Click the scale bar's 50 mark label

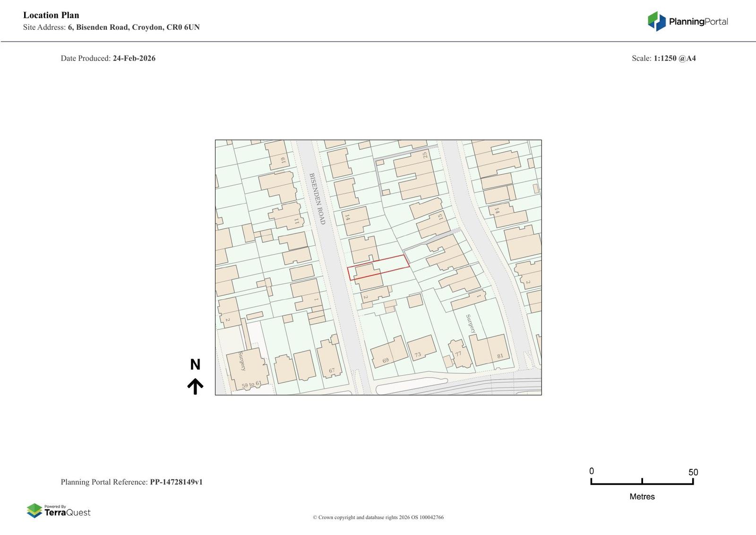(693, 472)
